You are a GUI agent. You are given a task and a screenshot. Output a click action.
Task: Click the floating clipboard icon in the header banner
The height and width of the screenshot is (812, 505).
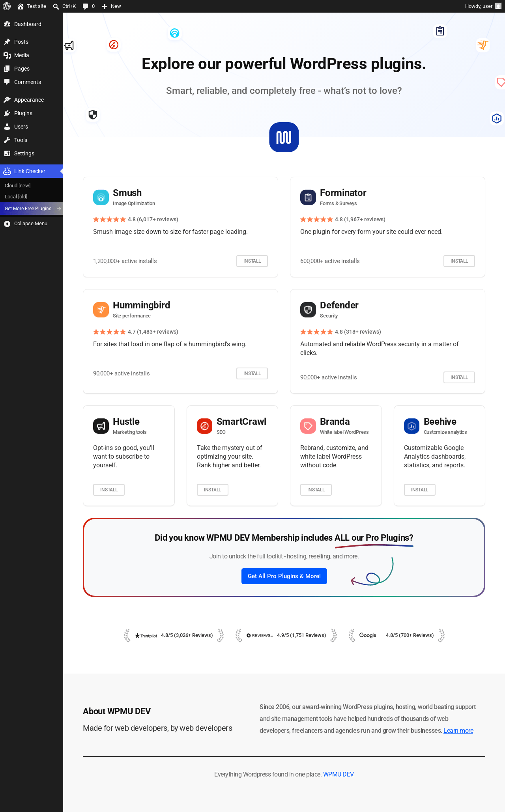tap(440, 31)
